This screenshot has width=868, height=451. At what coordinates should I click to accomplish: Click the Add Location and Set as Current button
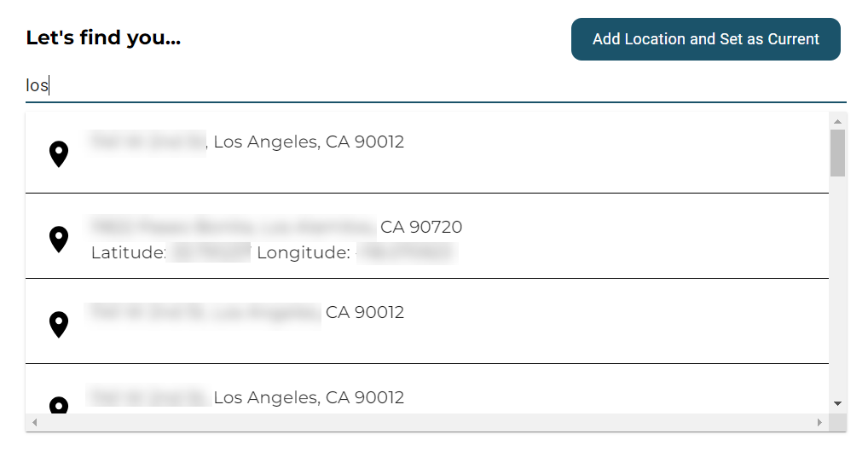pyautogui.click(x=706, y=39)
